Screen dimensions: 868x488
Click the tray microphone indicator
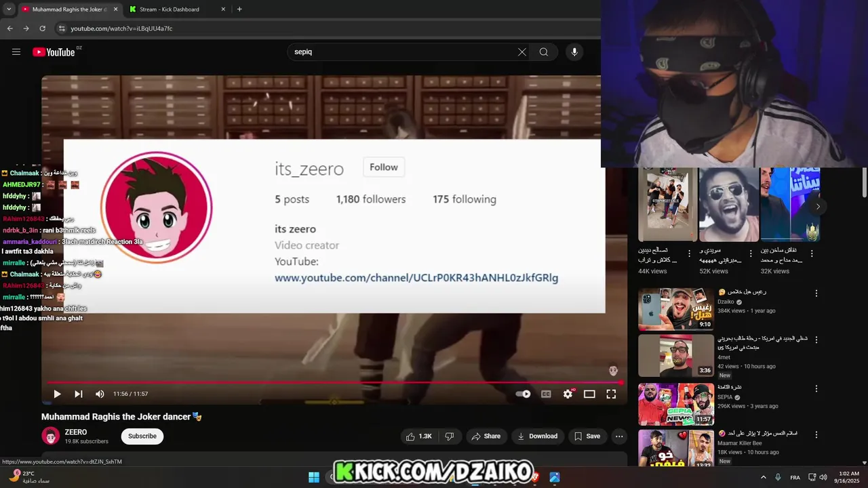coord(778,477)
